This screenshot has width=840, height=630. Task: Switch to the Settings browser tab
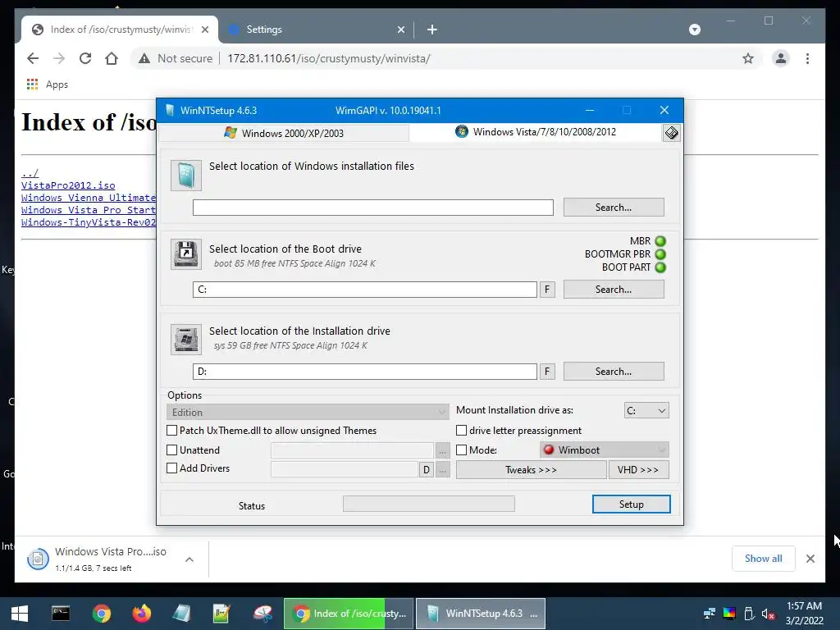(316, 30)
